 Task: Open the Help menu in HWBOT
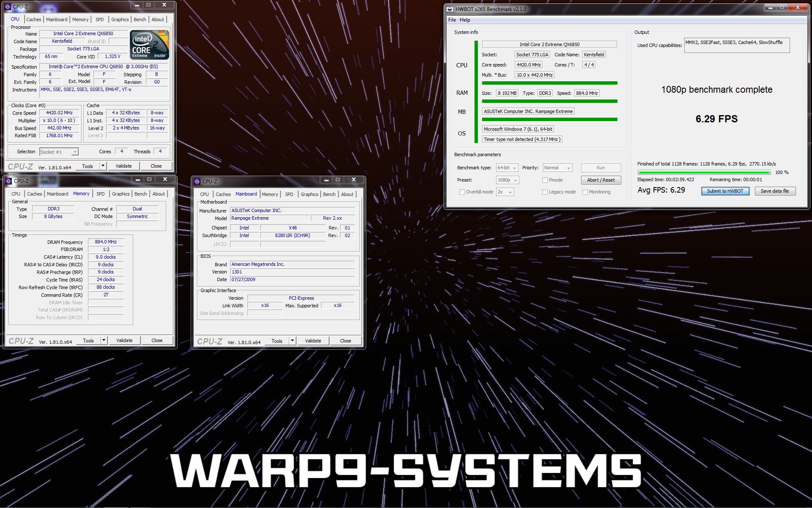pos(465,20)
